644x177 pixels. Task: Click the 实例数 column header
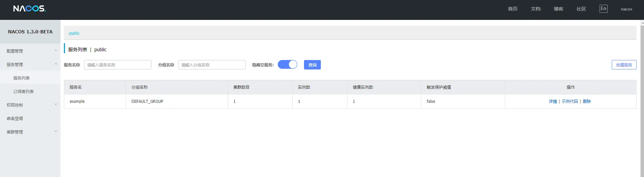coord(320,87)
